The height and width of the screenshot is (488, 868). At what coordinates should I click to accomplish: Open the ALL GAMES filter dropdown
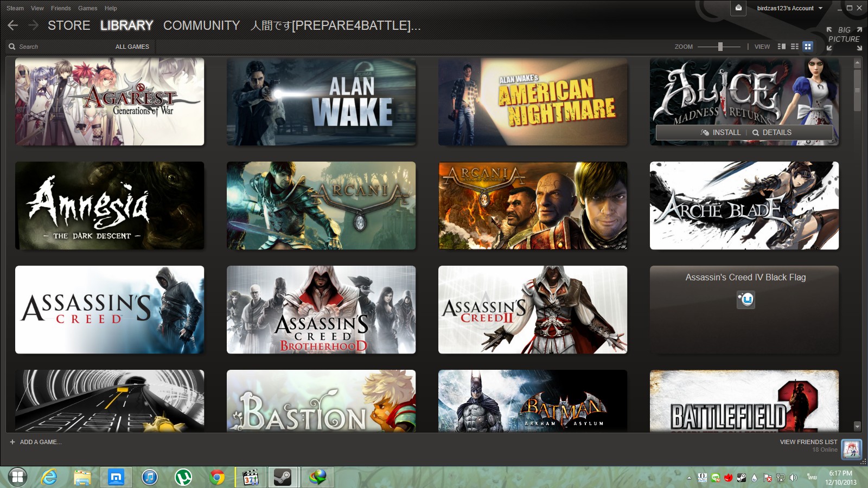coord(132,47)
